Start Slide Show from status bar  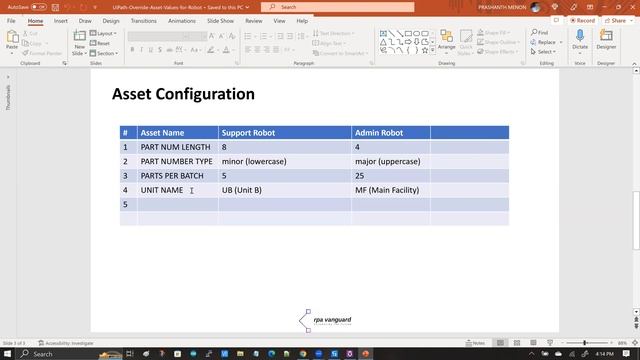coord(550,343)
